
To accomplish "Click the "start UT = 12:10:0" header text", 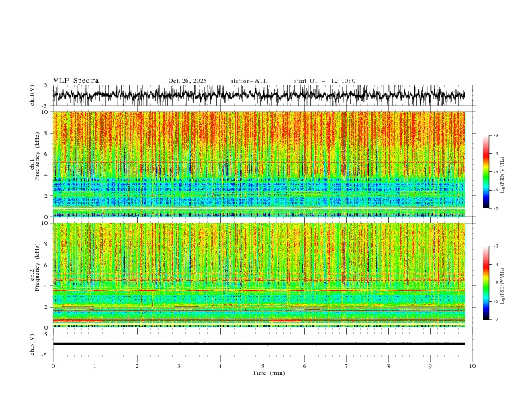I will pyautogui.click(x=324, y=81).
